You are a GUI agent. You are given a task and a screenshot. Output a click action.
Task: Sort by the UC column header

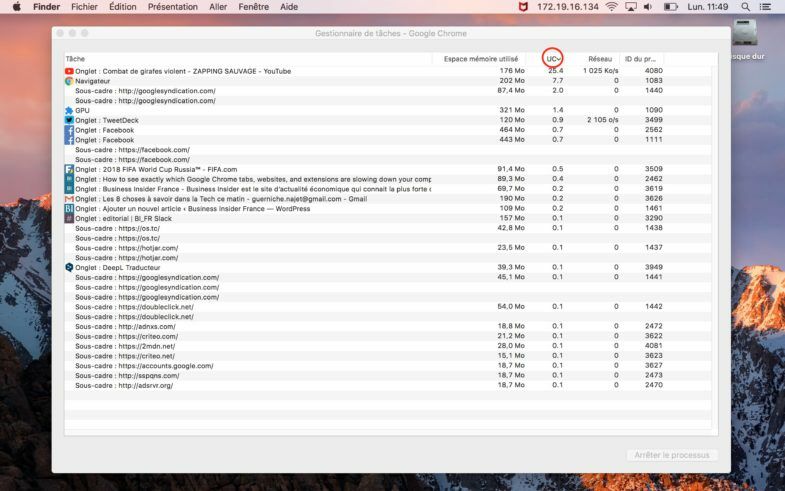coord(553,59)
